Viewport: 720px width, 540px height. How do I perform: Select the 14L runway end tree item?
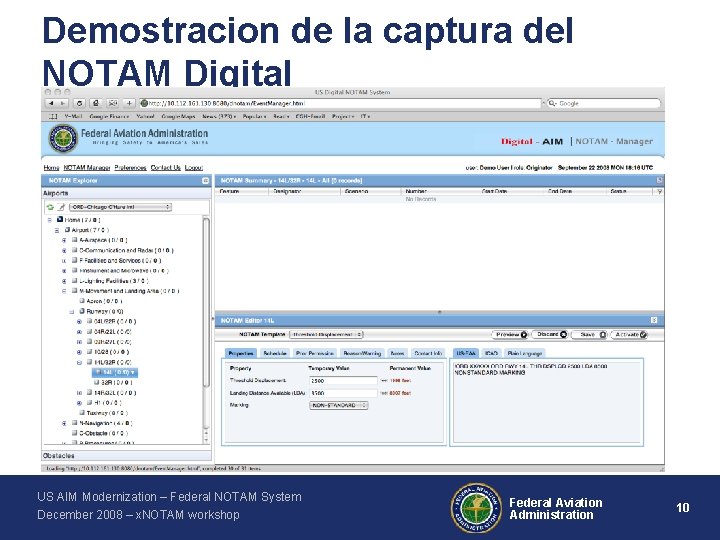[115, 372]
